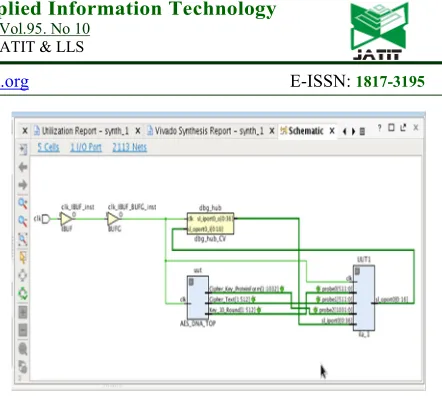The height and width of the screenshot is (400, 442).
Task: Open the Schematic options icon atop toolbar
Action: pyautogui.click(x=23, y=149)
